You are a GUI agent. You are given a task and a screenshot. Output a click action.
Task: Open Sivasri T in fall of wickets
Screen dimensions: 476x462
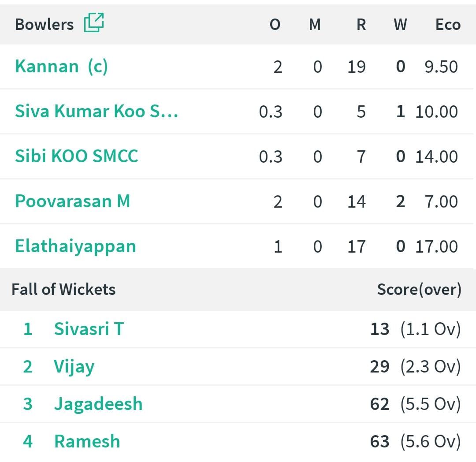pos(89,329)
